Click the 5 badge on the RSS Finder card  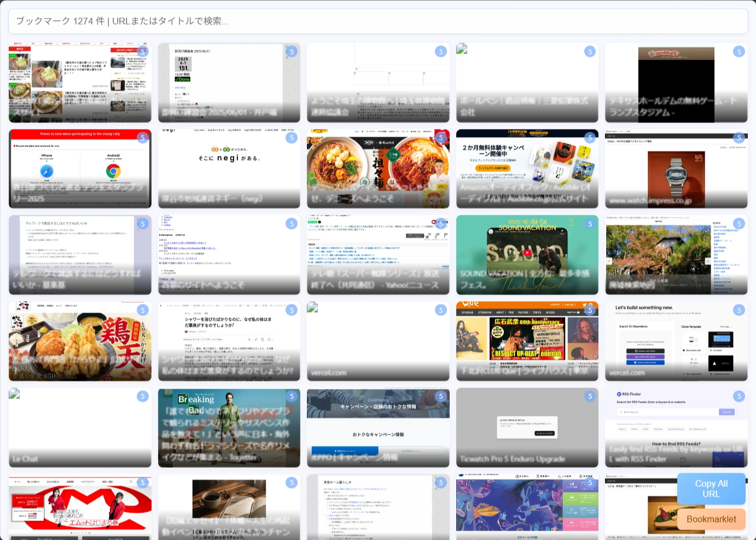point(739,396)
